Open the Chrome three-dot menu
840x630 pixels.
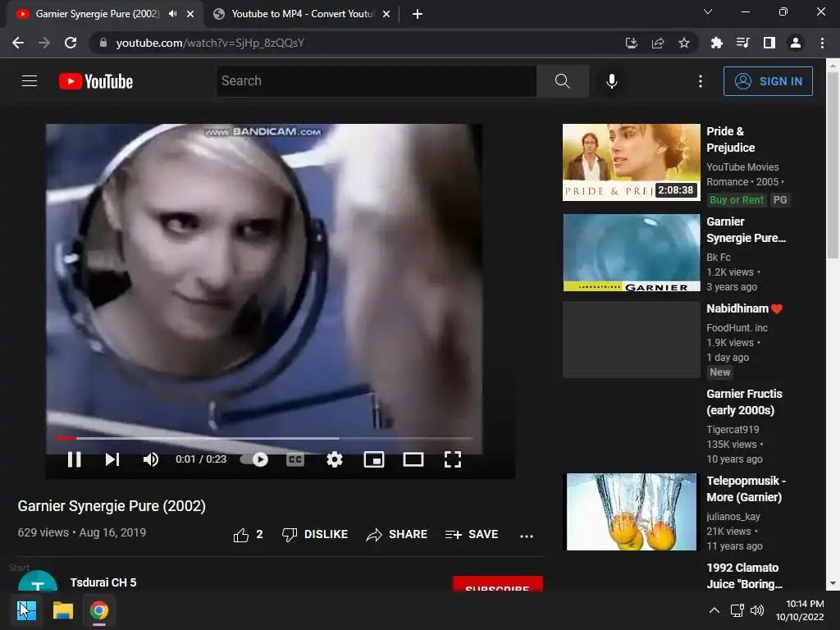822,43
